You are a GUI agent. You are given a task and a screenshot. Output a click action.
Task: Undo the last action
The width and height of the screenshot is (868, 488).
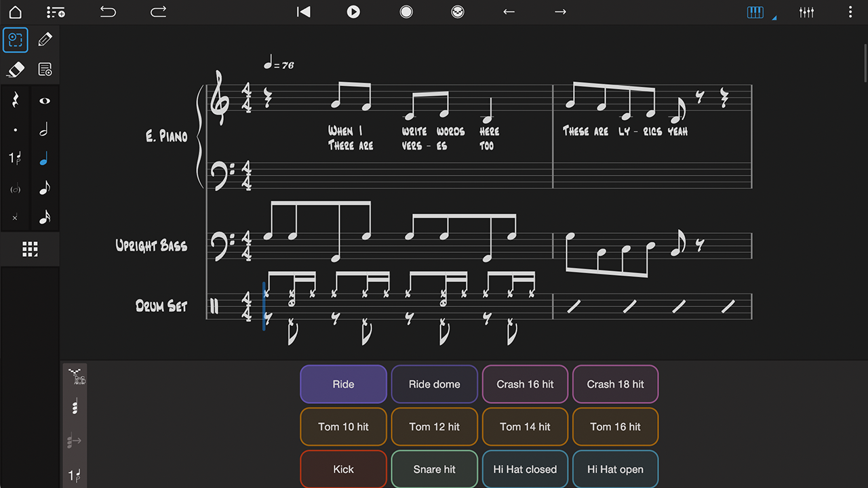coord(108,12)
